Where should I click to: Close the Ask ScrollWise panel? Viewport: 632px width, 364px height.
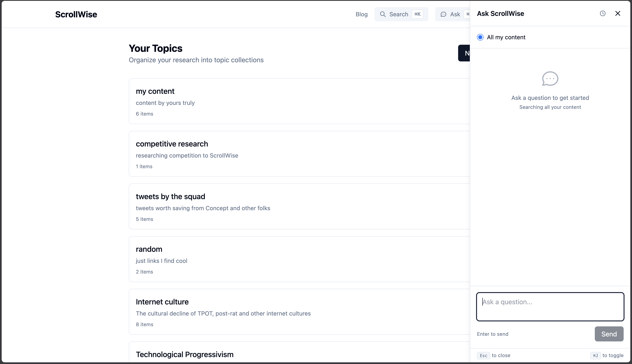618,14
